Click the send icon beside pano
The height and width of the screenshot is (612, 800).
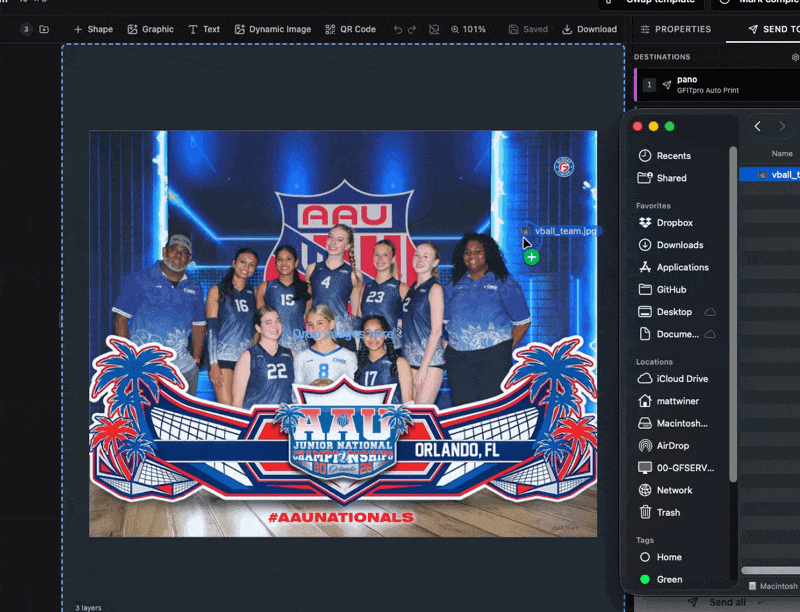click(667, 85)
